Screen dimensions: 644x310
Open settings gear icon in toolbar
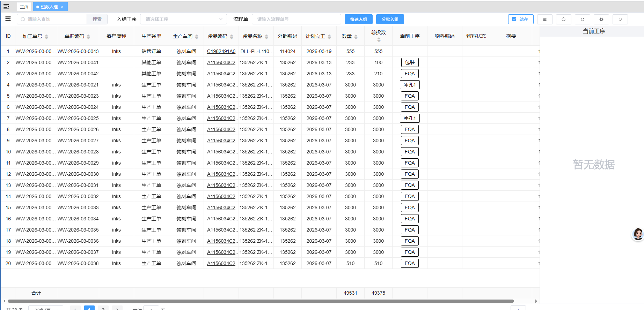[x=601, y=20]
